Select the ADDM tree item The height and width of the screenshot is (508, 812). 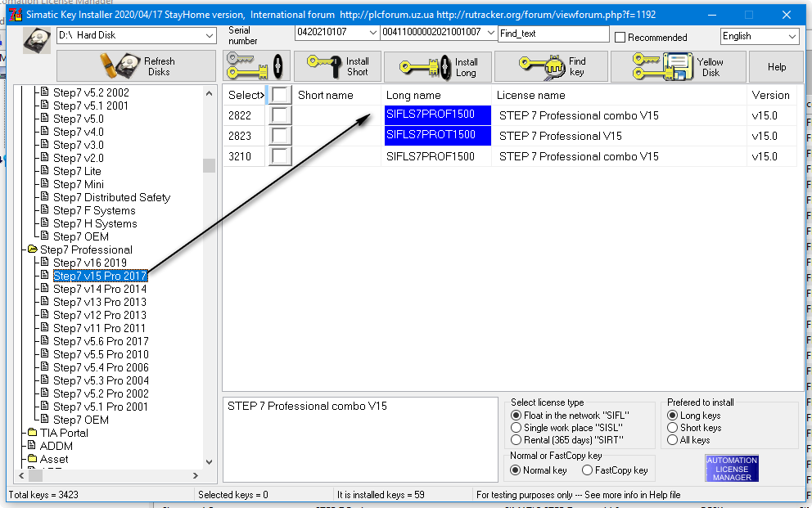[x=56, y=446]
